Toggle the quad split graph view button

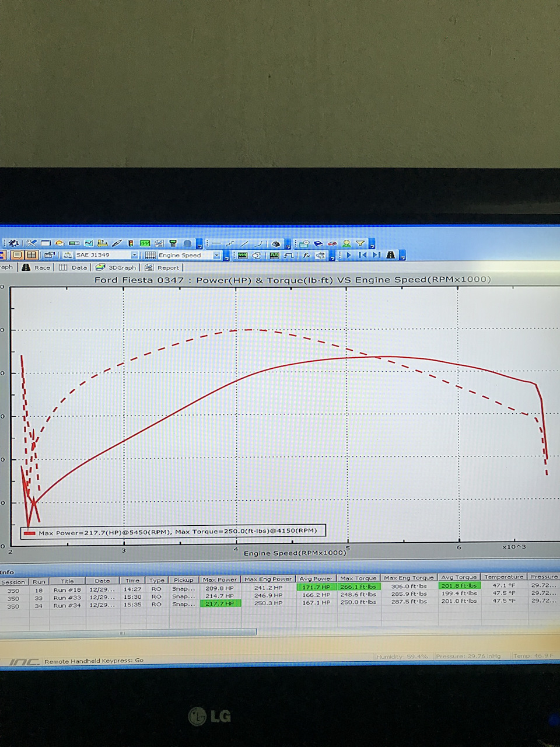pos(32,255)
